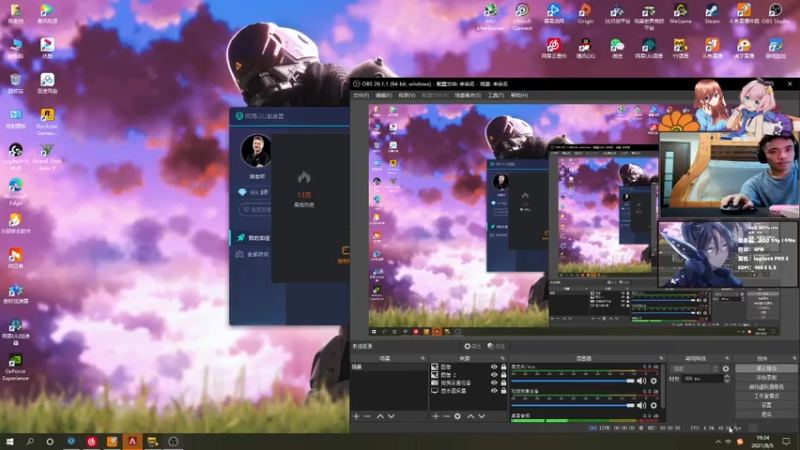This screenshot has width=800, height=450.
Task: Click the Mic/Aux volume slider handle
Action: coord(631,381)
